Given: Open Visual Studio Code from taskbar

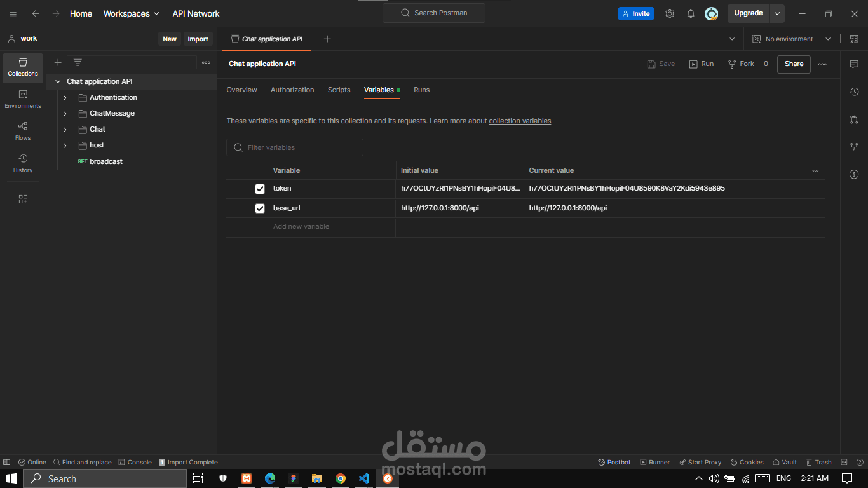Looking at the screenshot, I should [364, 478].
